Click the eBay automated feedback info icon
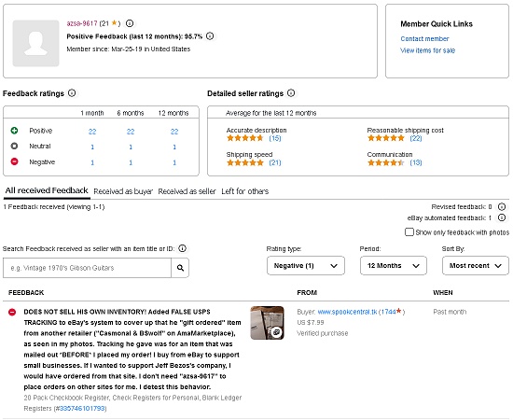 pos(502,217)
